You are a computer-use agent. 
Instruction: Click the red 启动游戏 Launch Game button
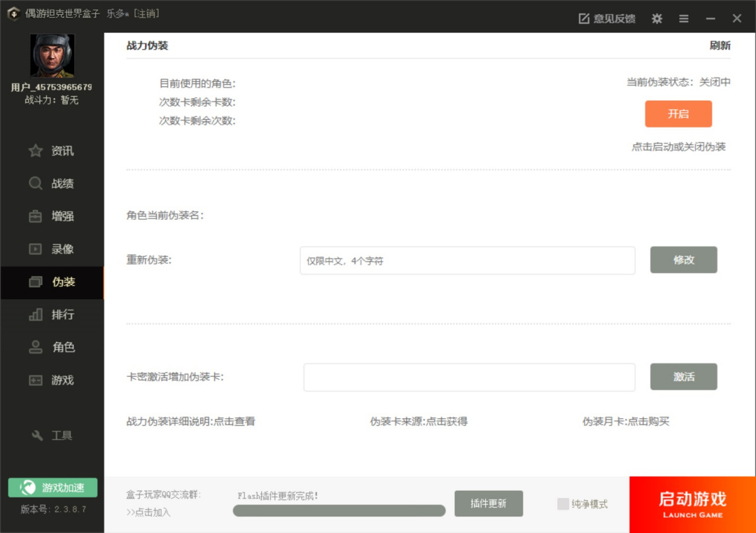pyautogui.click(x=692, y=505)
